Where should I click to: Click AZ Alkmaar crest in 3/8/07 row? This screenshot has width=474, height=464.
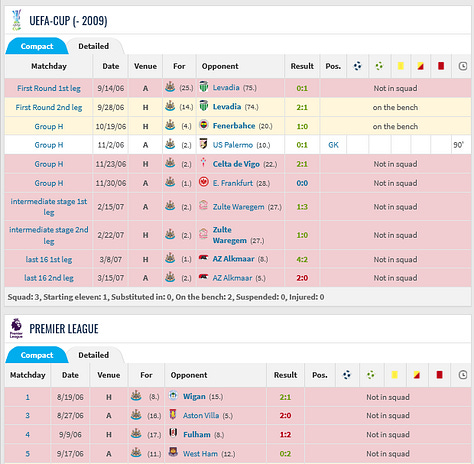(203, 258)
